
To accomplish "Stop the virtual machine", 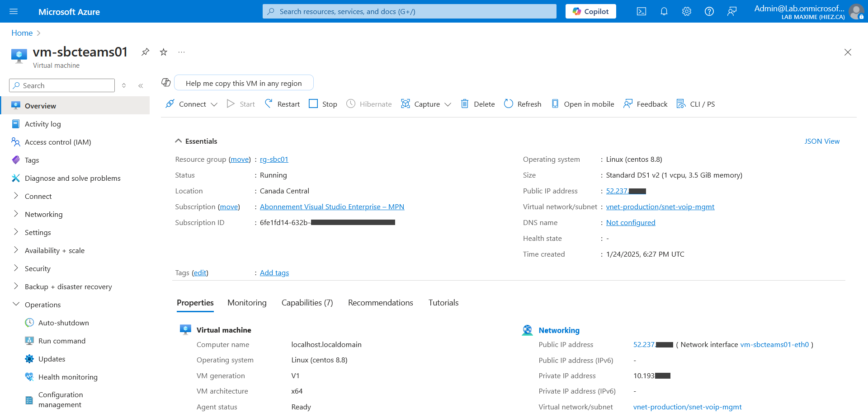I will 323,104.
